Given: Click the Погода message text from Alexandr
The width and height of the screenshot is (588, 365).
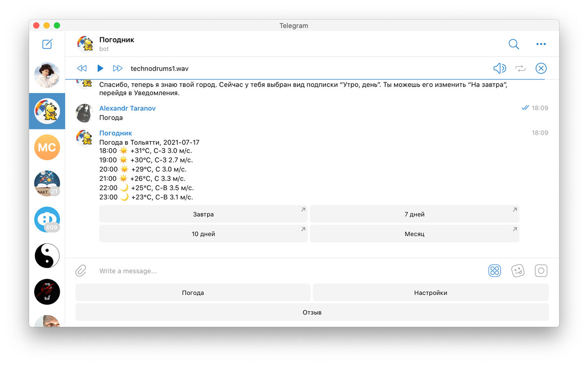Looking at the screenshot, I should (111, 118).
